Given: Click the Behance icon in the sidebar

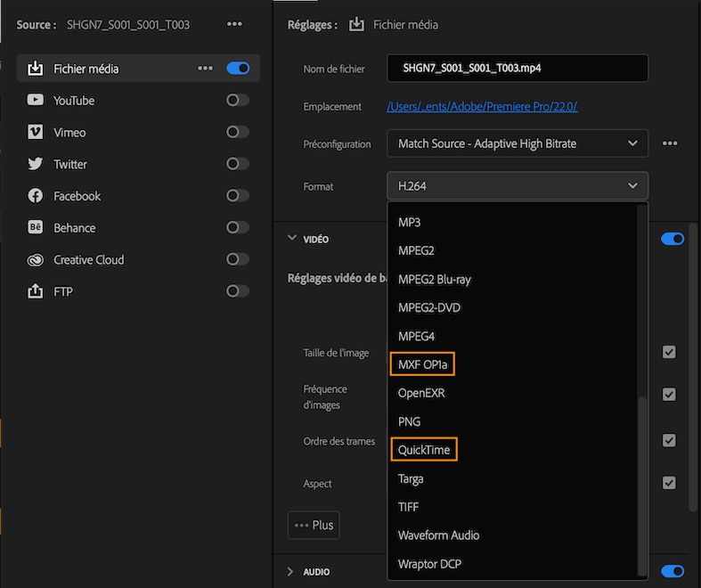Looking at the screenshot, I should (36, 228).
